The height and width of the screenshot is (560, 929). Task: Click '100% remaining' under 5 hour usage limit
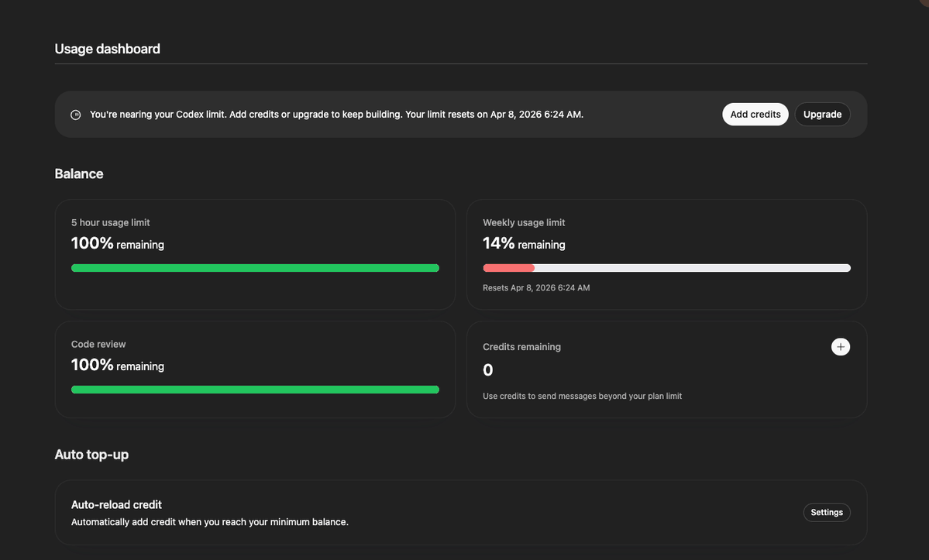(x=117, y=243)
